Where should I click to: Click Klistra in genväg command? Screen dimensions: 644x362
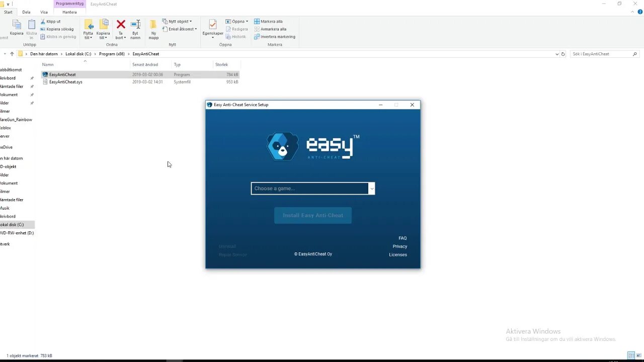coord(58,37)
